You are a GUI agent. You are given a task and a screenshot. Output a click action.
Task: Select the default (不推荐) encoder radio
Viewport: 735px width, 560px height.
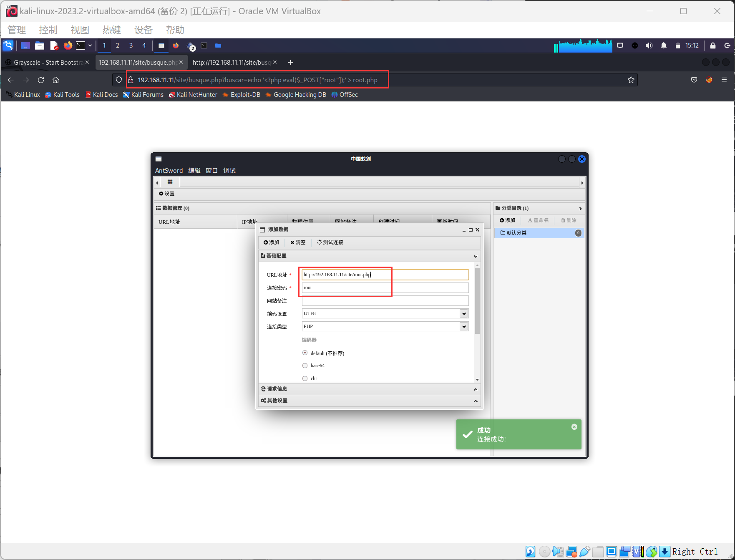[x=305, y=353]
